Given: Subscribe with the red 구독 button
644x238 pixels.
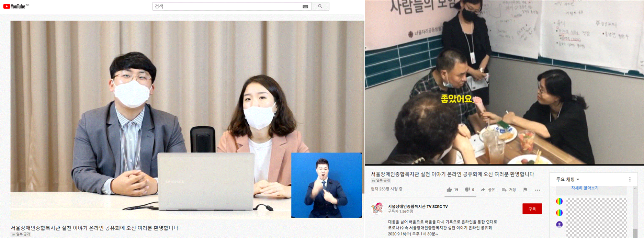Looking at the screenshot, I should click(x=532, y=209).
